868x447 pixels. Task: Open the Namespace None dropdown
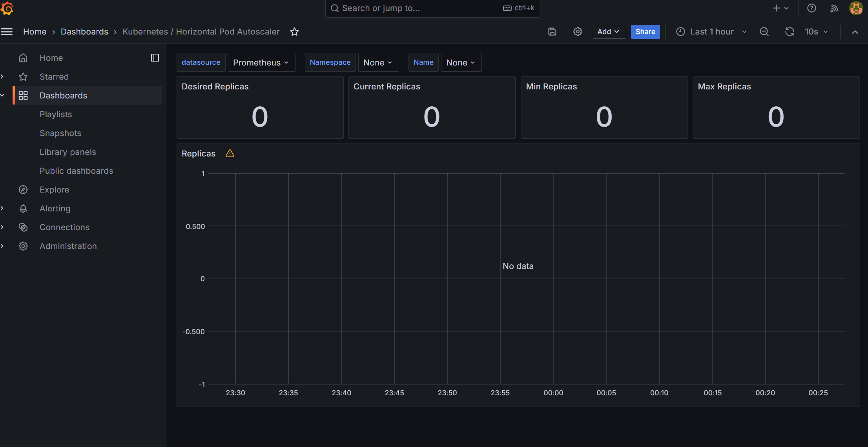[378, 63]
